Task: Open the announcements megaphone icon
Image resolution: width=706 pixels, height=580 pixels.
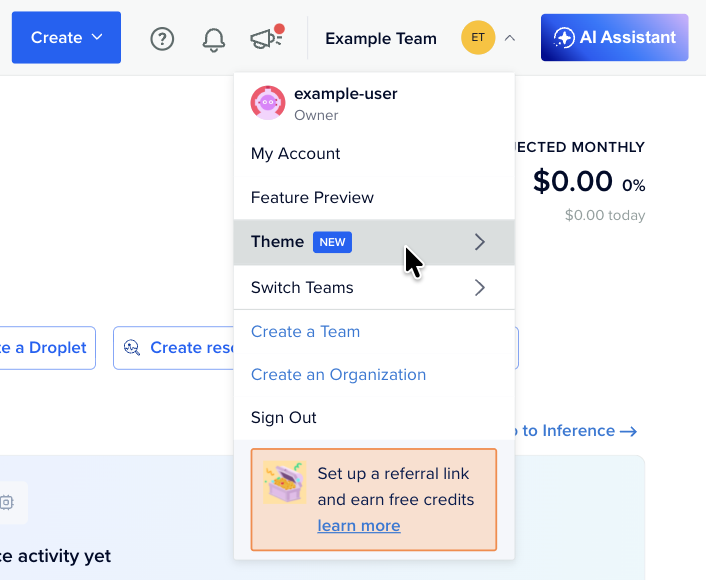Action: (267, 36)
